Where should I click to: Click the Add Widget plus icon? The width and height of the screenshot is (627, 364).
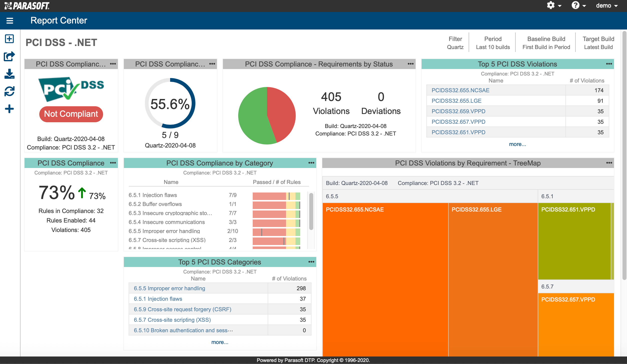pos(10,109)
